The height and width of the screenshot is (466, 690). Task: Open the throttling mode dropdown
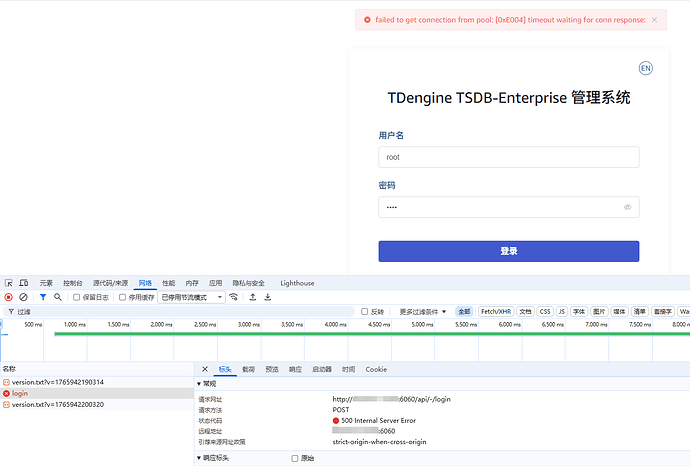click(192, 297)
